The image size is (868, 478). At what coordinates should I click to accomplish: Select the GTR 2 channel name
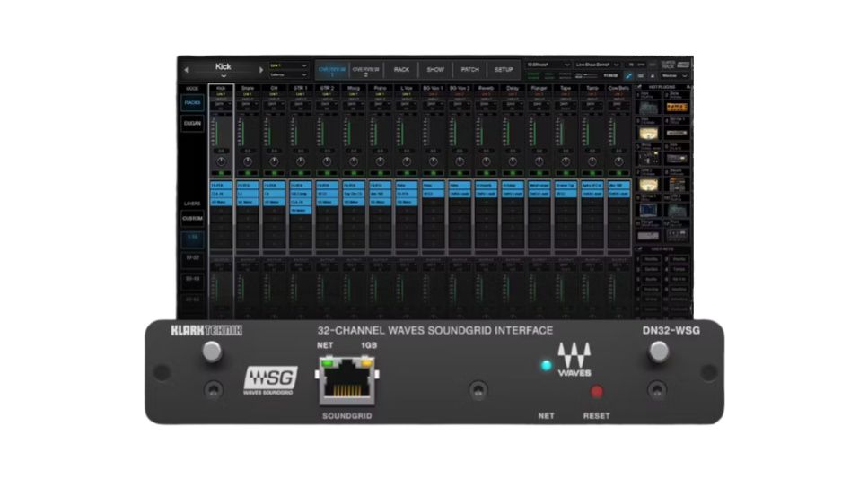click(327, 88)
